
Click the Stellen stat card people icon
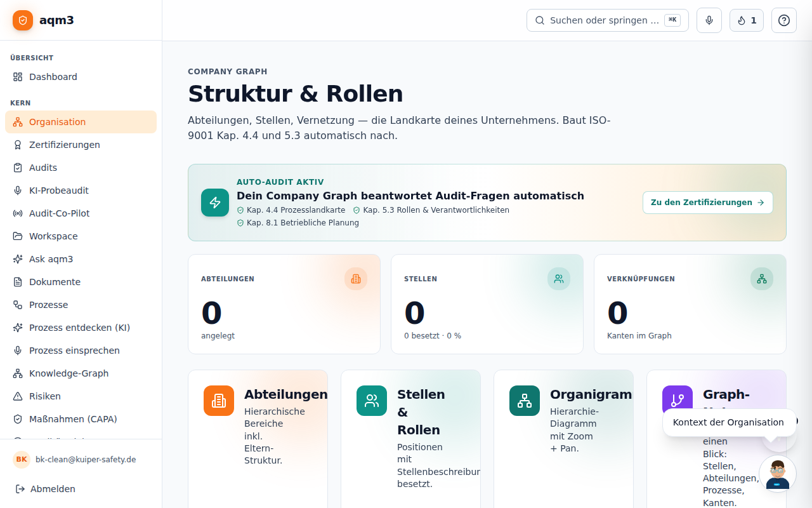click(x=559, y=279)
